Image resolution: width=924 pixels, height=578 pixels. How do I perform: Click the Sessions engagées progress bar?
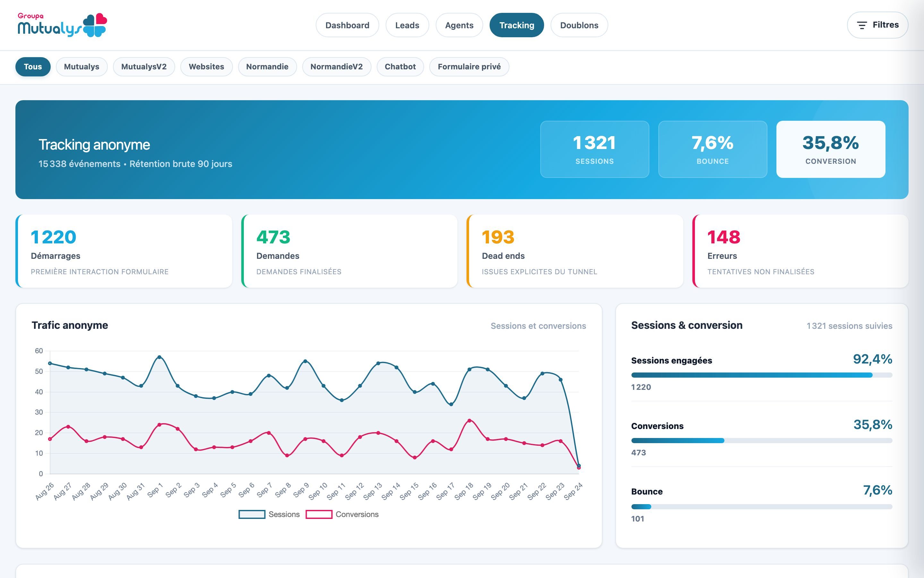pos(762,375)
